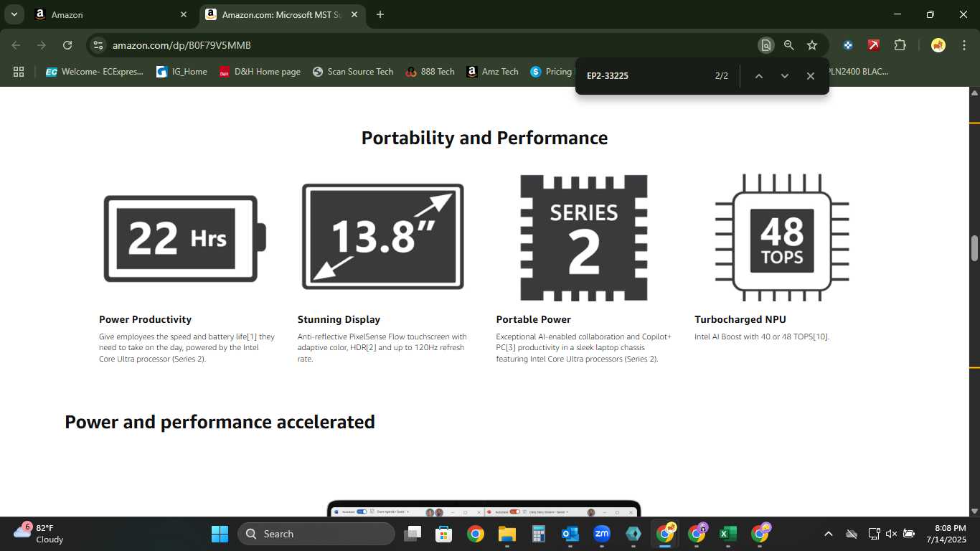Click the 13.8 inch display graphic
The width and height of the screenshot is (980, 551).
[383, 237]
